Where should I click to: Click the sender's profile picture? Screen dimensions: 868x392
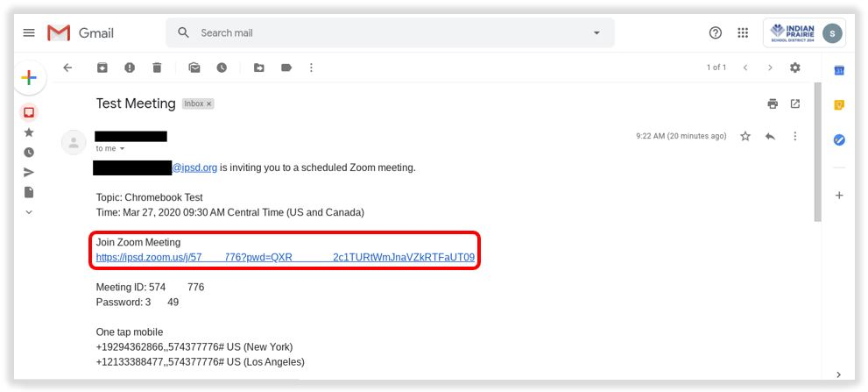[73, 142]
